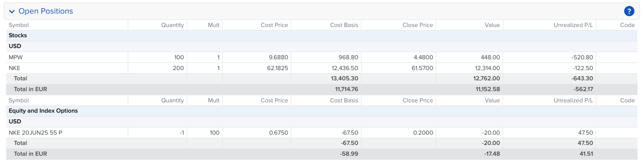The height and width of the screenshot is (163, 644).
Task: Click the Close Price header in options table
Action: tap(418, 100)
